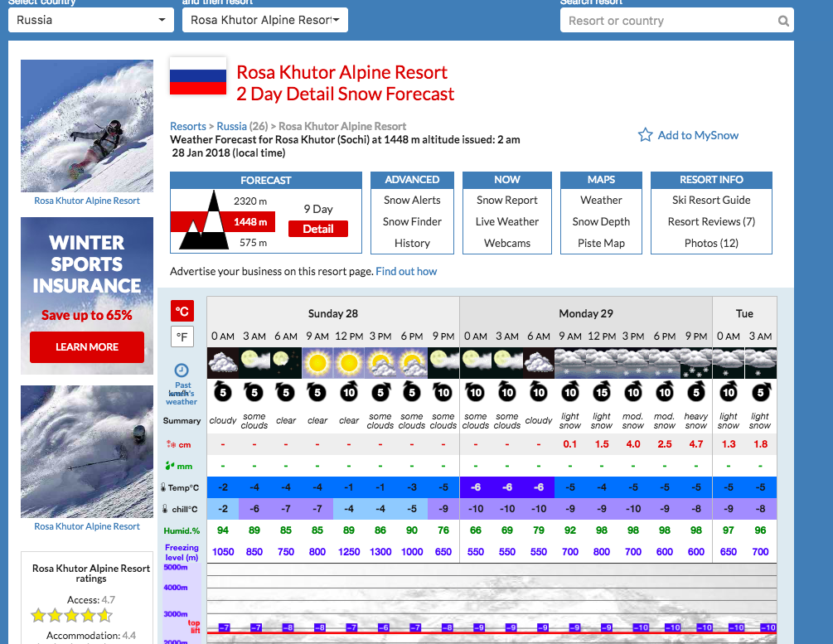
Task: Open the Past week's weather link
Action: coord(182,393)
